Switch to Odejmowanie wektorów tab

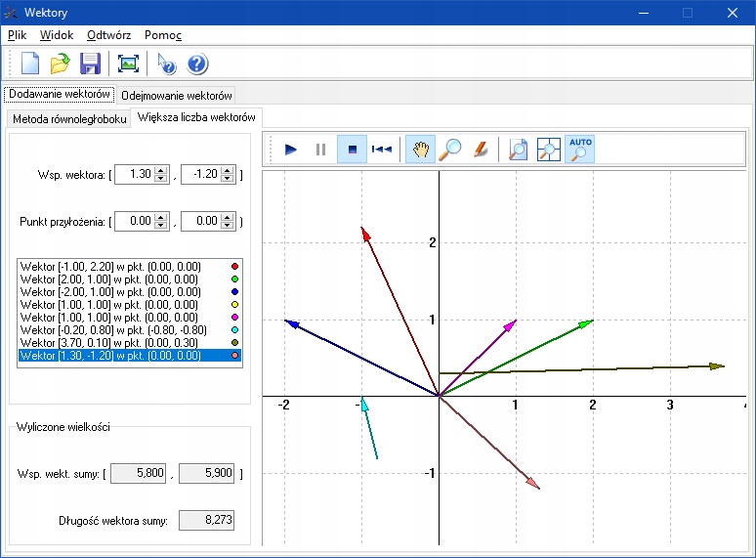click(177, 96)
